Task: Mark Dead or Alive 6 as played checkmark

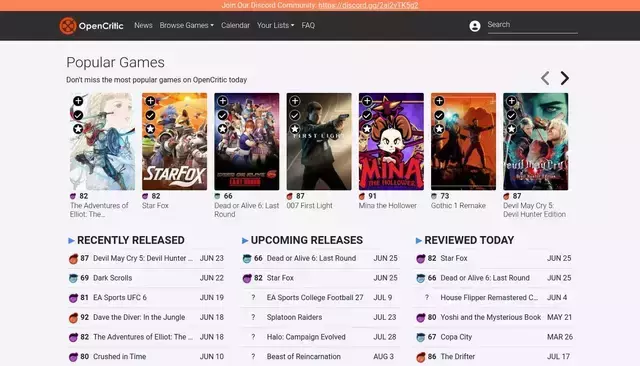Action: coord(222,115)
